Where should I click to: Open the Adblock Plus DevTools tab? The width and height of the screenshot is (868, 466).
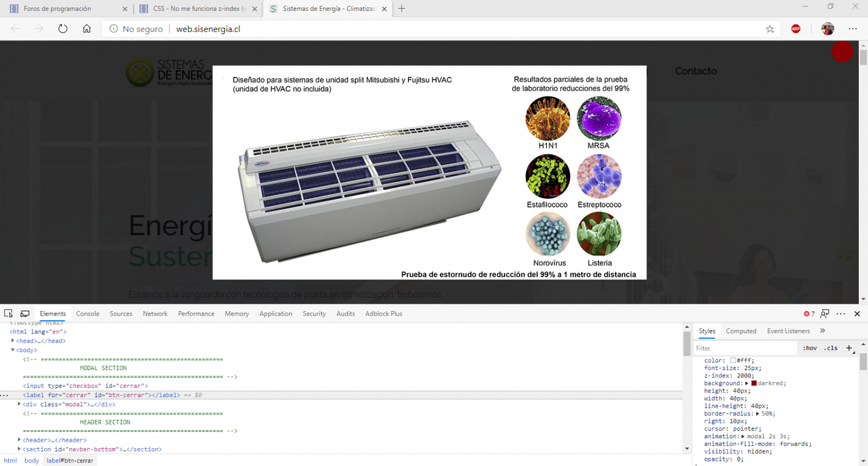pyautogui.click(x=384, y=313)
